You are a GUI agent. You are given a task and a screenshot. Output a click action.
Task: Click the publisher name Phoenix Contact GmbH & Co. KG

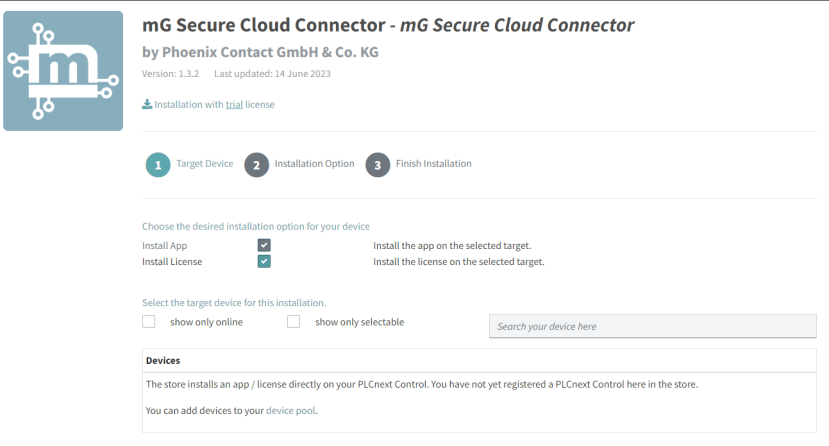click(270, 52)
